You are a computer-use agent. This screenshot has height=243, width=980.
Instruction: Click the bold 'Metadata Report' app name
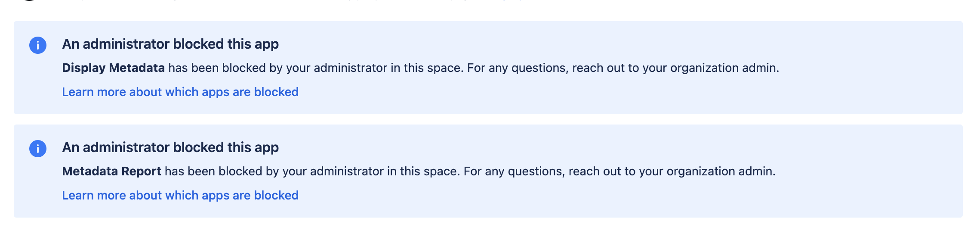(x=111, y=171)
